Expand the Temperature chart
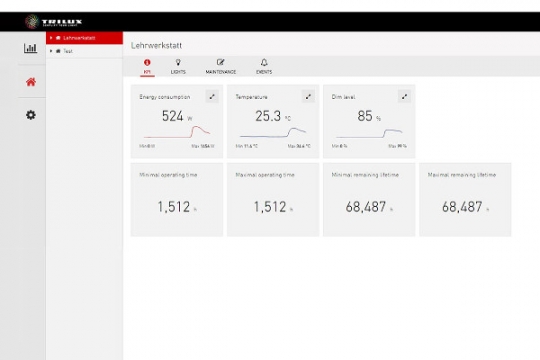This screenshot has height=360, width=540. (308, 96)
